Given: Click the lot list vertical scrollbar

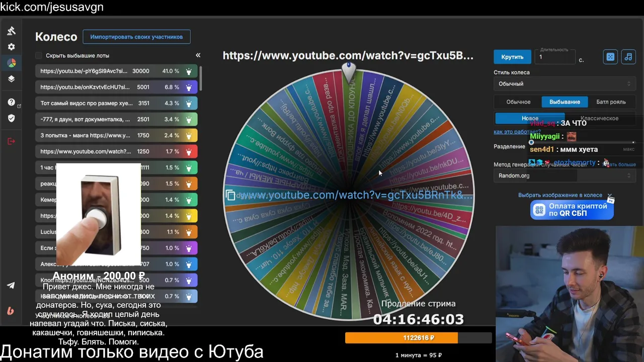Looking at the screenshot, I should pos(201,78).
